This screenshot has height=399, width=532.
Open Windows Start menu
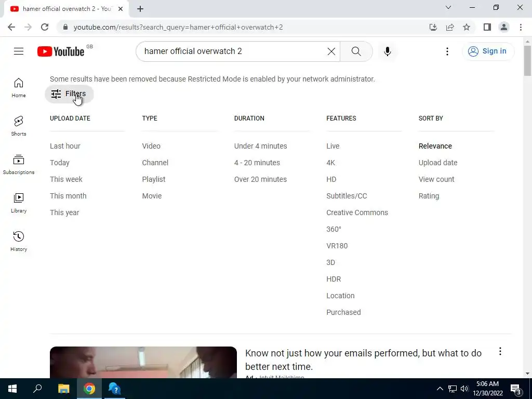click(12, 389)
